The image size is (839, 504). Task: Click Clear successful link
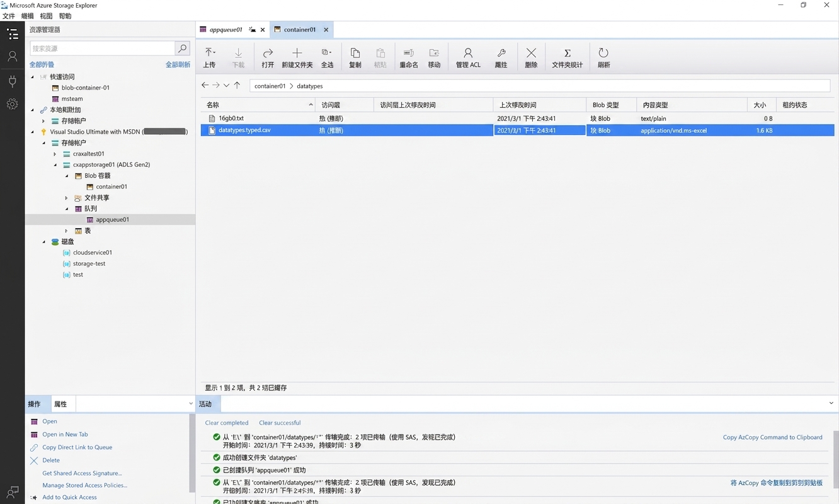click(280, 423)
